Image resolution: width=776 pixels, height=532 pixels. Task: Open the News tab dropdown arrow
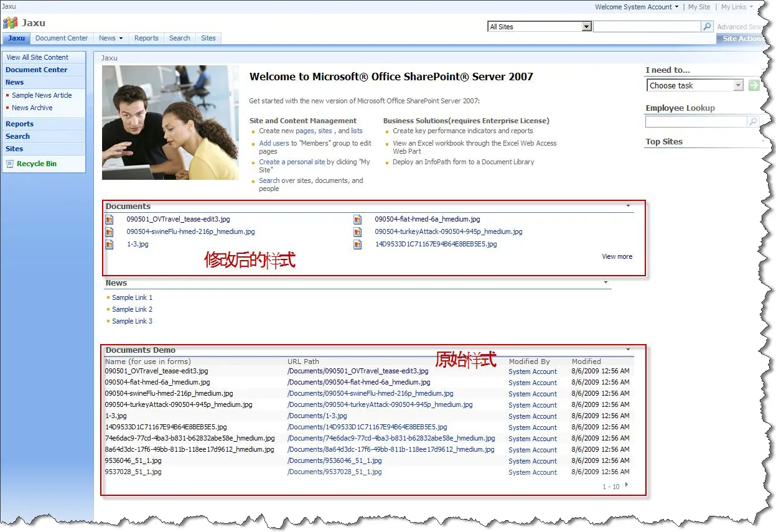point(121,39)
